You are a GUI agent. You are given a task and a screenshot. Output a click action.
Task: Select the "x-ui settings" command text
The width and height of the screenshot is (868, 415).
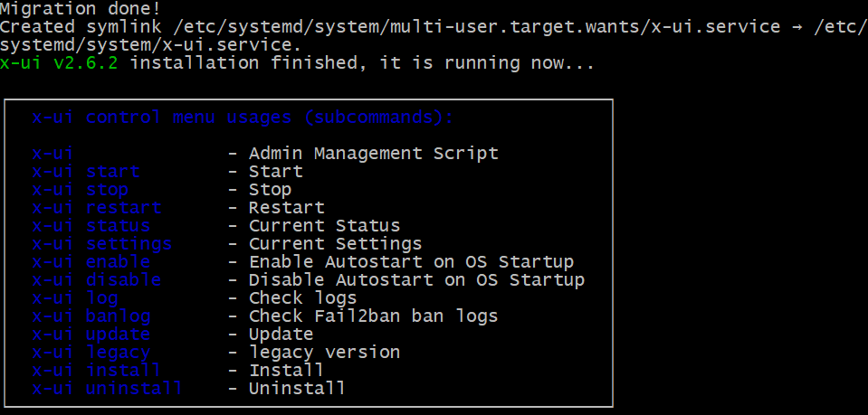(x=102, y=244)
